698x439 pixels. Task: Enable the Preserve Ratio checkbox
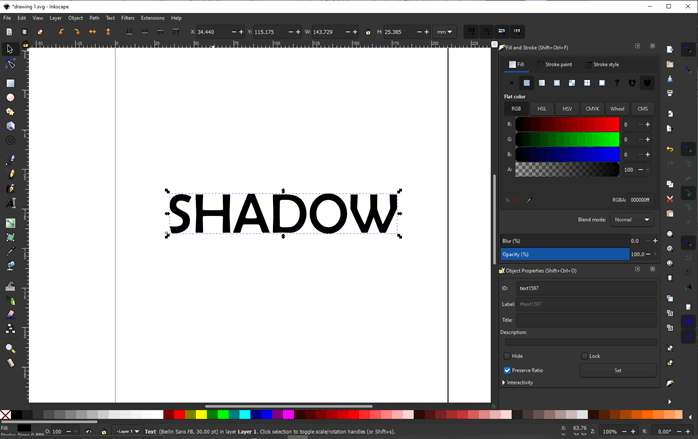[x=507, y=370]
